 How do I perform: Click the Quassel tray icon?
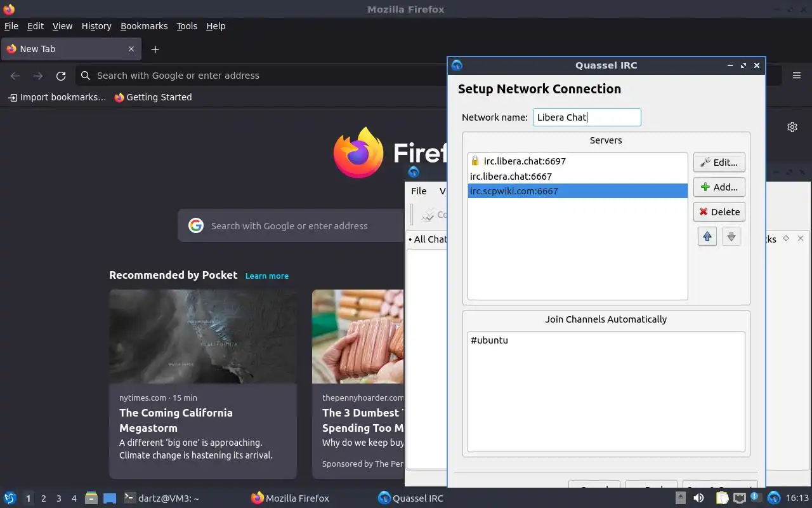click(774, 498)
